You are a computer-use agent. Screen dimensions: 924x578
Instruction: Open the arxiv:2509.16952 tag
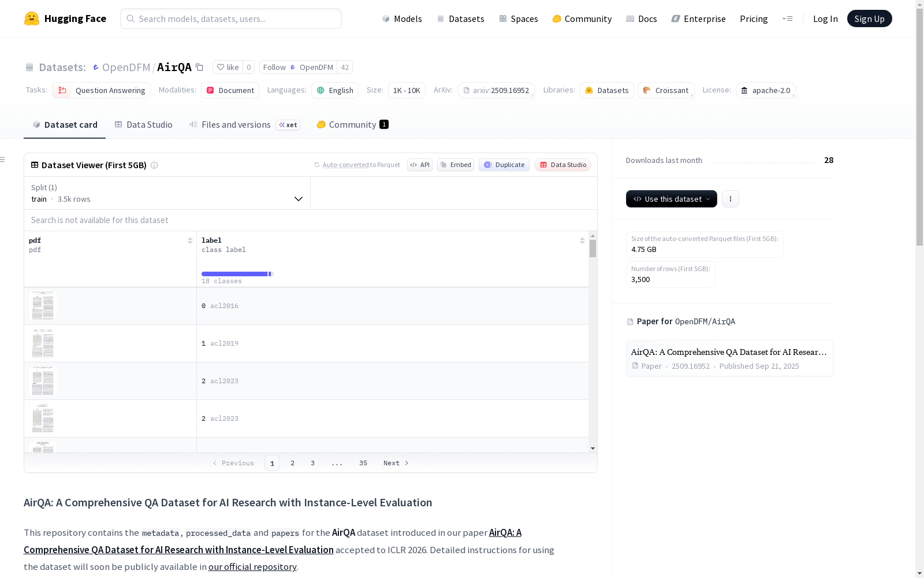point(496,90)
